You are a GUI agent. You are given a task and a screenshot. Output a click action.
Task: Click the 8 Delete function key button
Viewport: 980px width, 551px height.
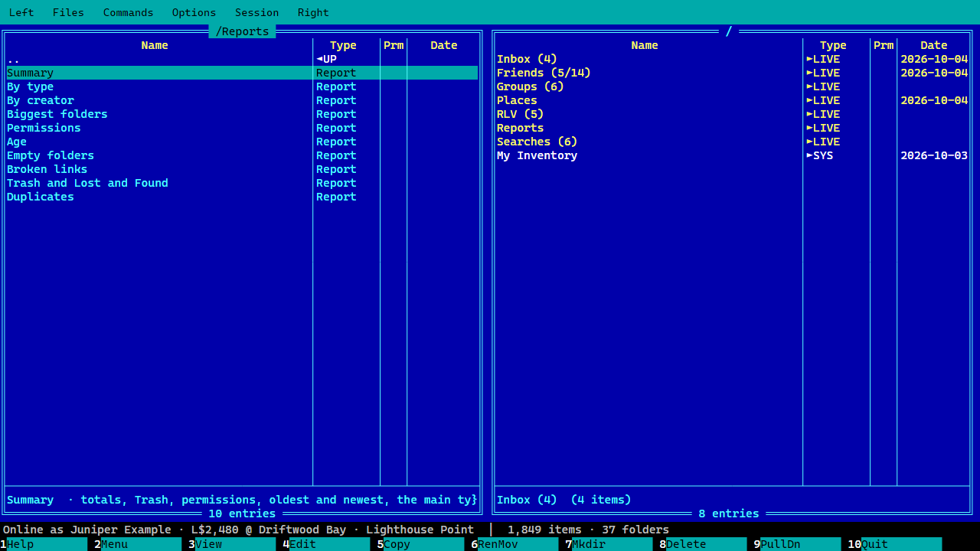(x=703, y=544)
